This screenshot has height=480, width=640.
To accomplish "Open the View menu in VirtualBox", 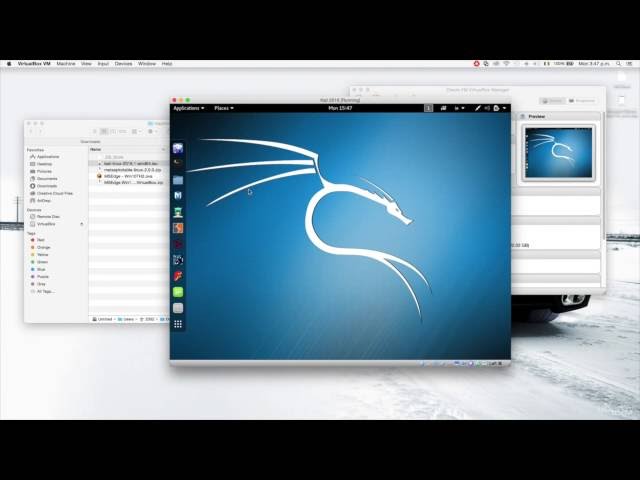I will coord(86,64).
